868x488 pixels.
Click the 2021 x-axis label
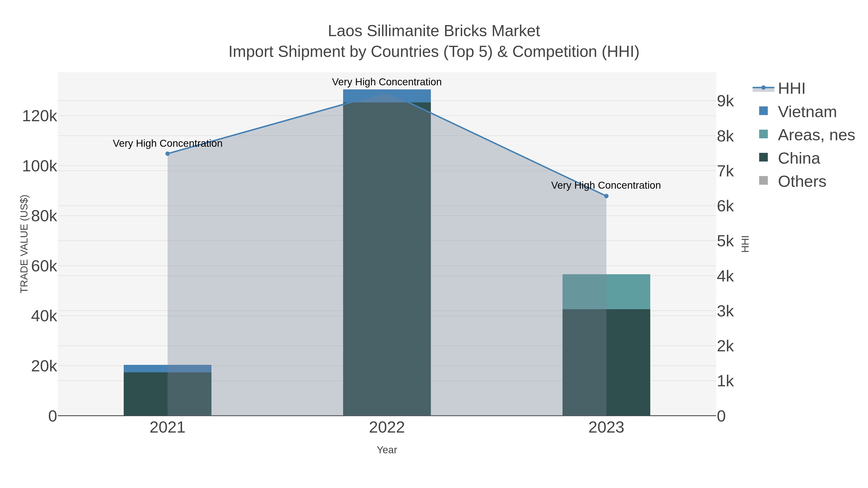168,428
